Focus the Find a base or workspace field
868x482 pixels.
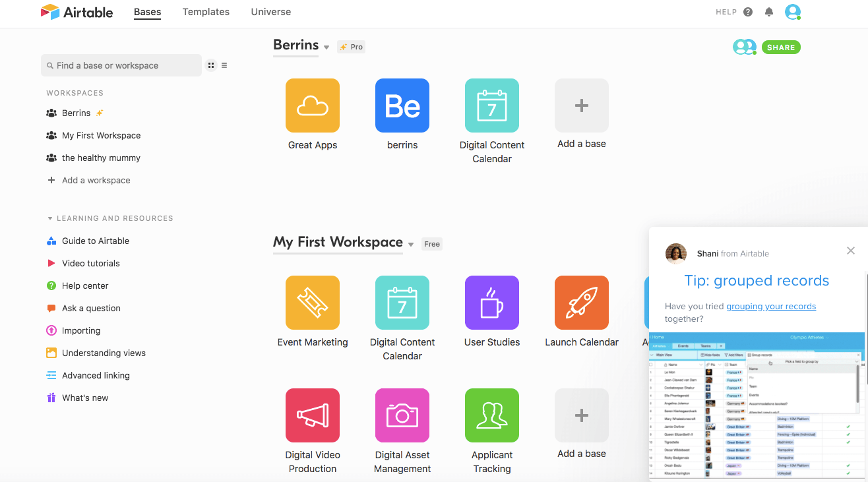pyautogui.click(x=121, y=65)
